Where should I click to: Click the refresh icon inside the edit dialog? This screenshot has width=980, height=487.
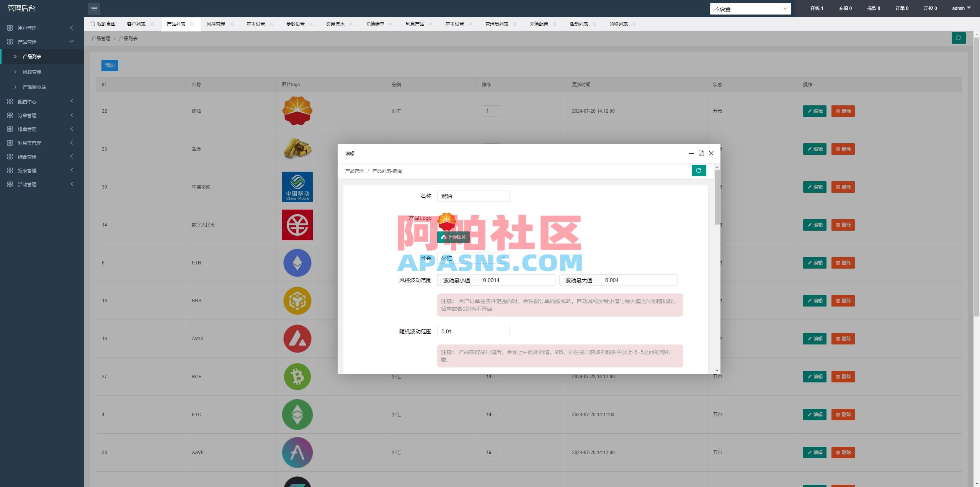click(x=699, y=171)
